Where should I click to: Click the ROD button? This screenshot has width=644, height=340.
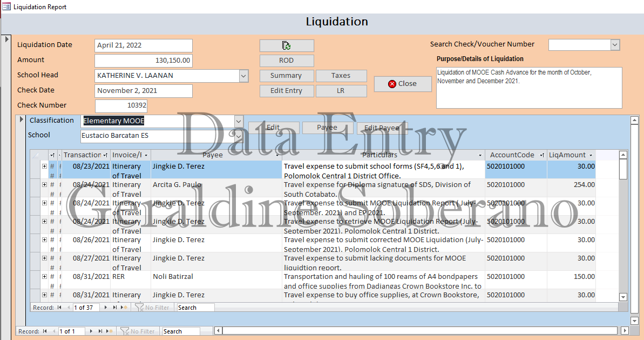(x=287, y=61)
